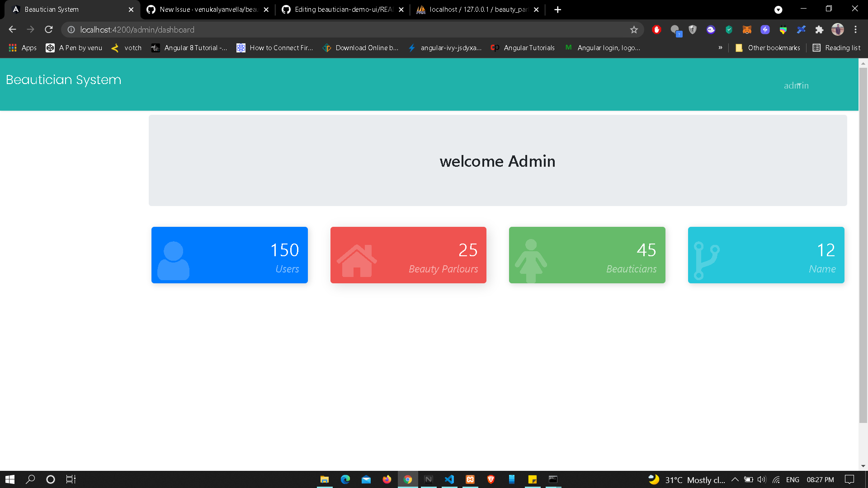Click the home icon on Beauty Parlours card
Image resolution: width=868 pixels, height=488 pixels.
coord(356,260)
